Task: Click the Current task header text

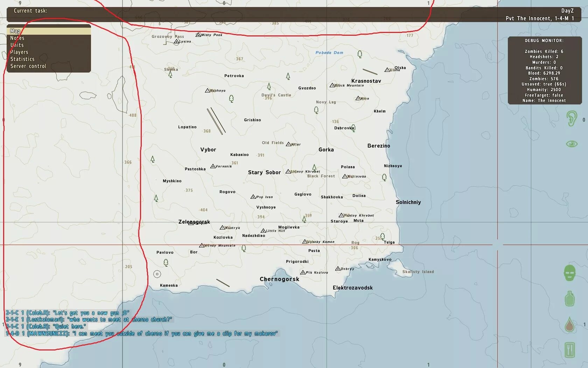Action: [x=30, y=11]
